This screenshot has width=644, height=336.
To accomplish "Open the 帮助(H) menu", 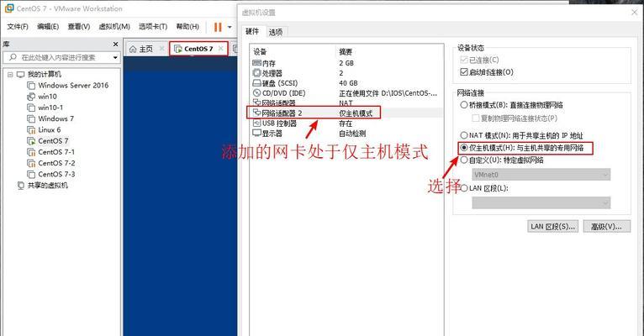I will click(187, 27).
